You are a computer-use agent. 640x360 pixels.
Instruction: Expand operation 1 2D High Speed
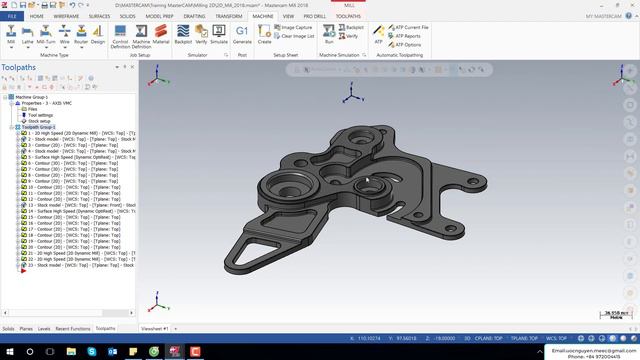coord(18,133)
